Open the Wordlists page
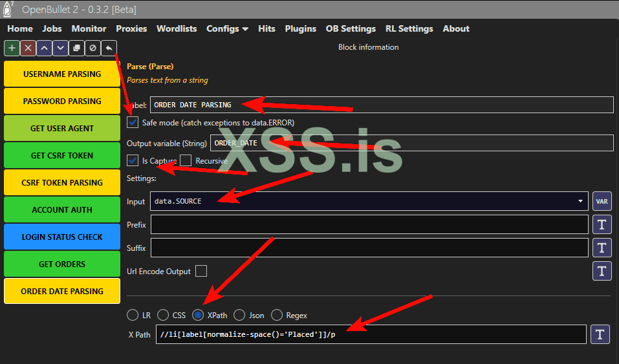 click(177, 29)
